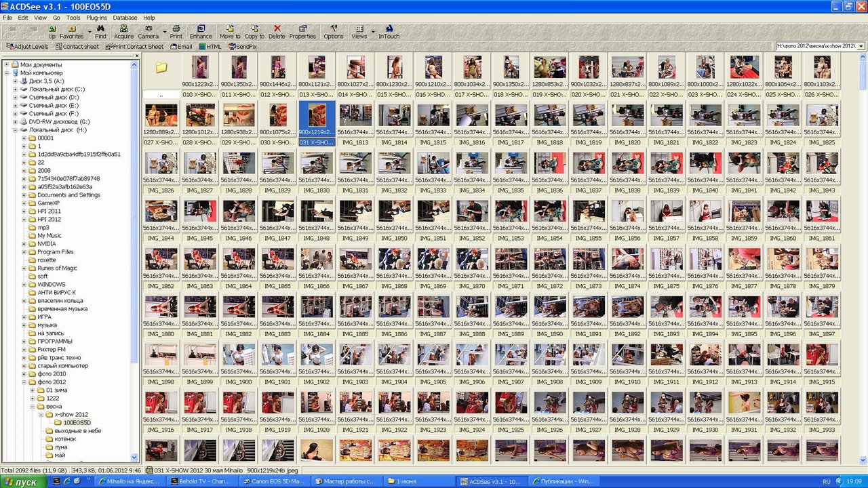Expand the Program Files folder

click(24, 252)
